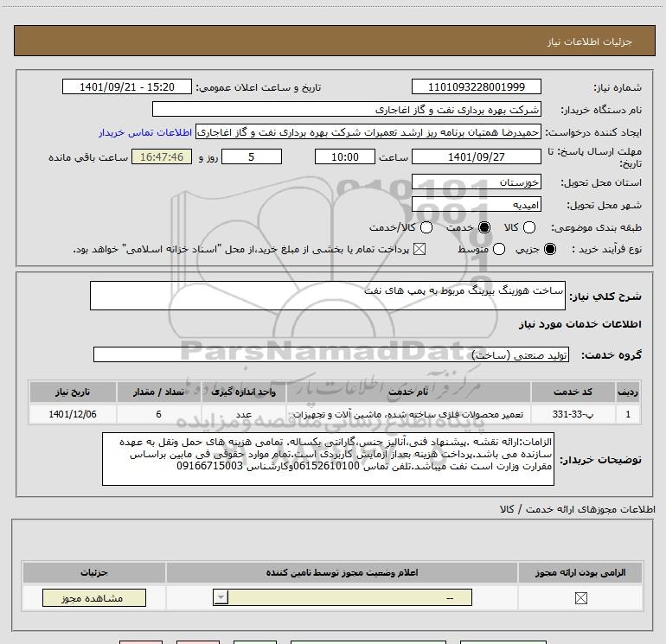This screenshot has width=666, height=644.
Task: Click the remaining days field showing 5
Action: pos(252,156)
